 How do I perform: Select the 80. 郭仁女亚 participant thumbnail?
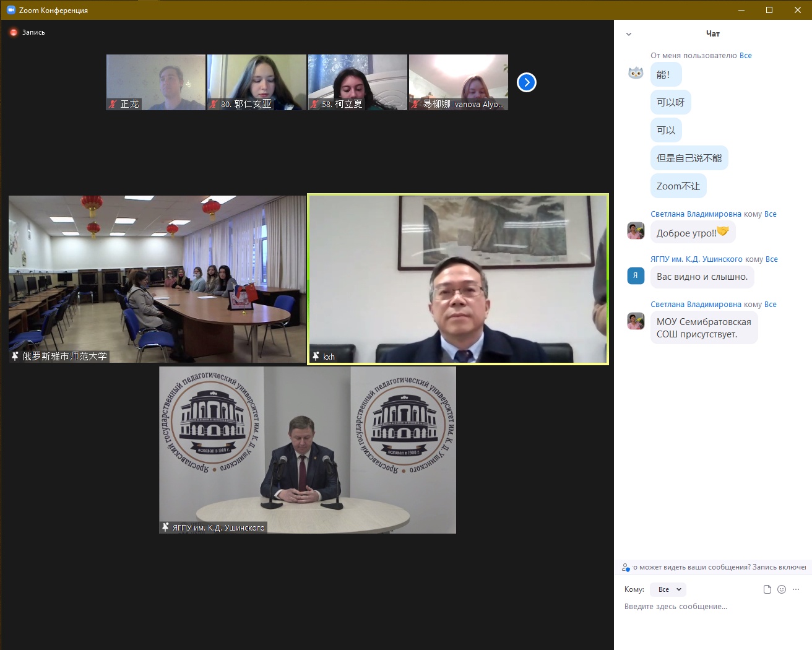[257, 82]
